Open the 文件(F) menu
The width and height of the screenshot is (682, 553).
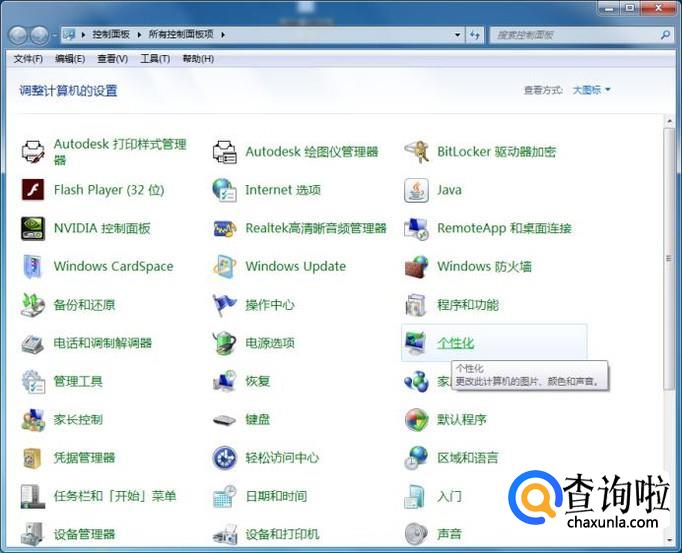point(28,59)
